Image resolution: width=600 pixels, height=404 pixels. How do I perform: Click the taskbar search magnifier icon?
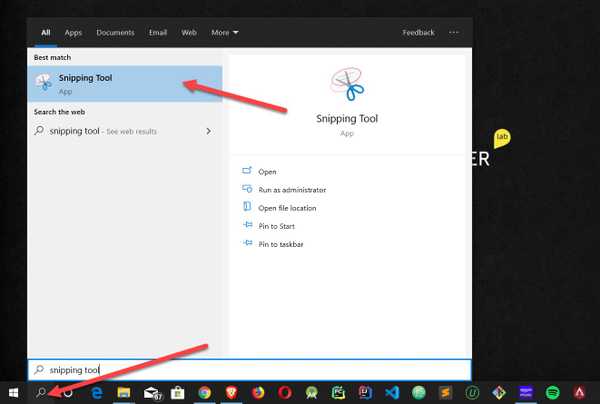[x=41, y=392]
